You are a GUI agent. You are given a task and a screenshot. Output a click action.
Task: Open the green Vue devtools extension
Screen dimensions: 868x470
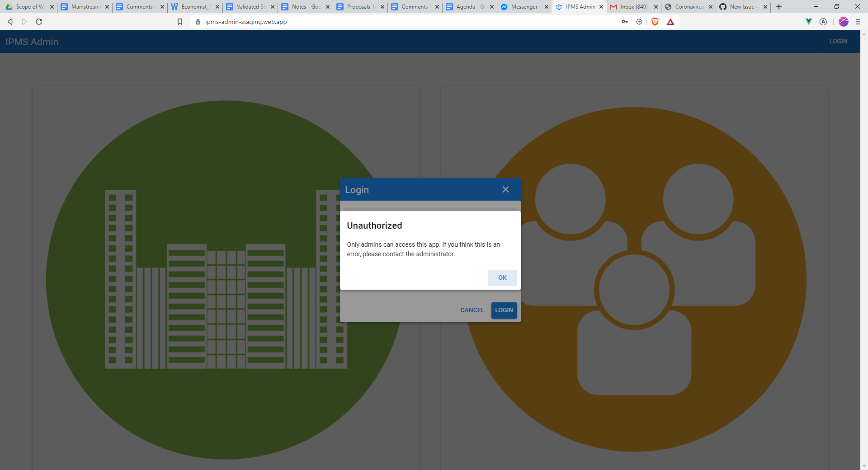click(x=809, y=22)
